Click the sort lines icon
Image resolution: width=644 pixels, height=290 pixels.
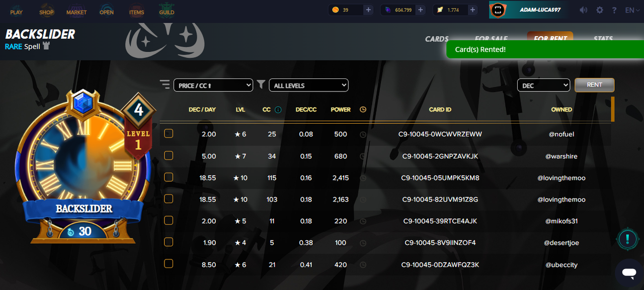[x=165, y=84]
